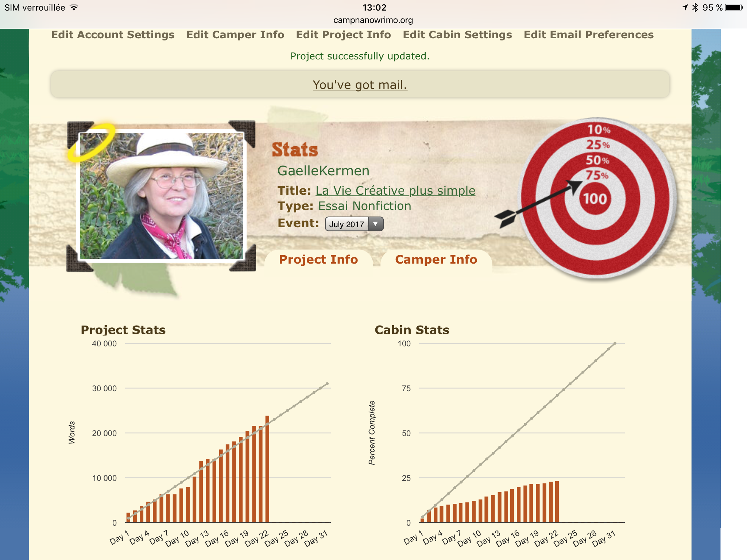
Task: Tap the Bluetooth status icon
Action: [x=695, y=8]
